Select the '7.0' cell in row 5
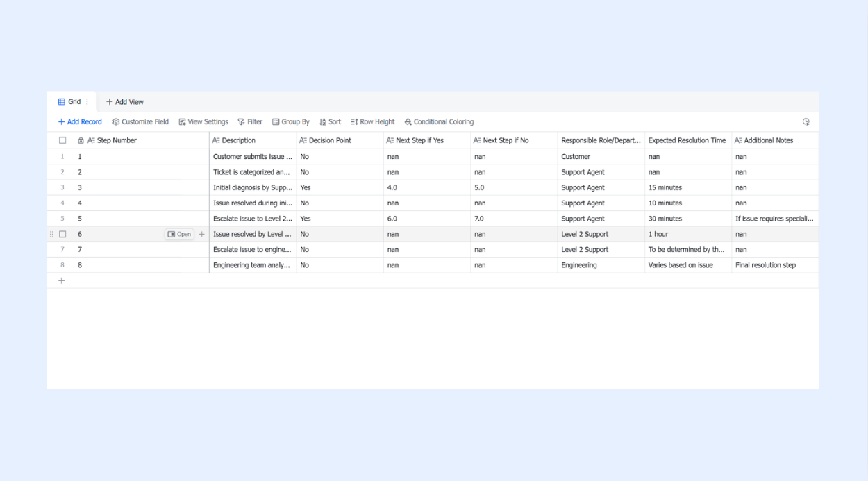The width and height of the screenshot is (868, 481). click(514, 219)
